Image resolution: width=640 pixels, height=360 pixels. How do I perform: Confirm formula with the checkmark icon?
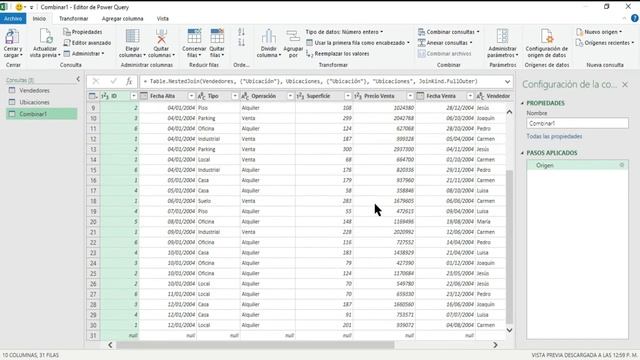tap(113, 81)
